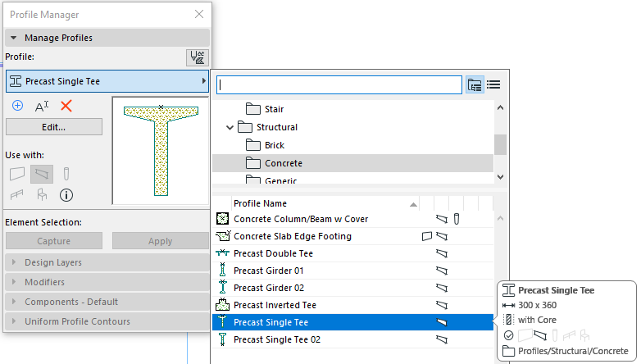Click the profile attributes icon beside Profile label
Image resolution: width=641 pixels, height=364 pixels.
[198, 57]
